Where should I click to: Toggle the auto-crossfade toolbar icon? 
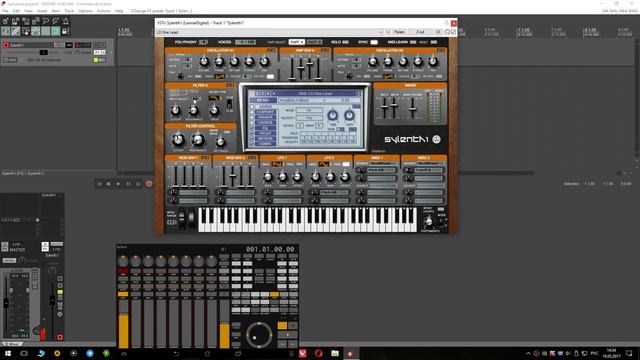(x=5, y=31)
